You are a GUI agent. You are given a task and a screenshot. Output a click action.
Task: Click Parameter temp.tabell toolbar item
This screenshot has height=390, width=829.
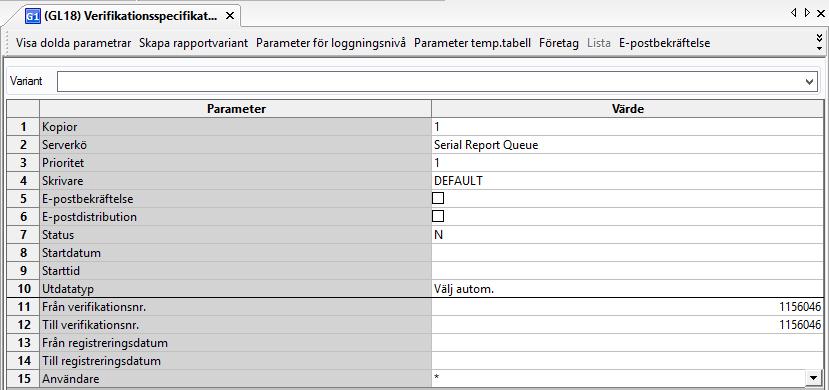point(472,43)
